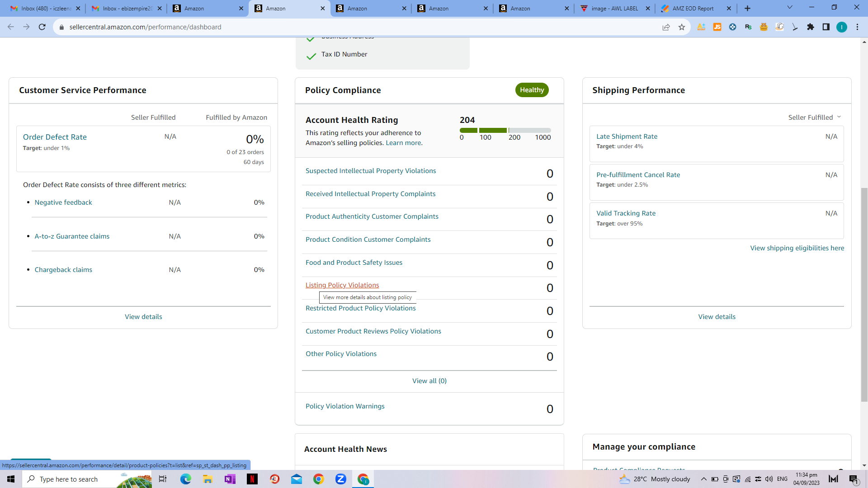868x488 pixels.
Task: Close the AMZ EOD Report tab
Action: (729, 9)
